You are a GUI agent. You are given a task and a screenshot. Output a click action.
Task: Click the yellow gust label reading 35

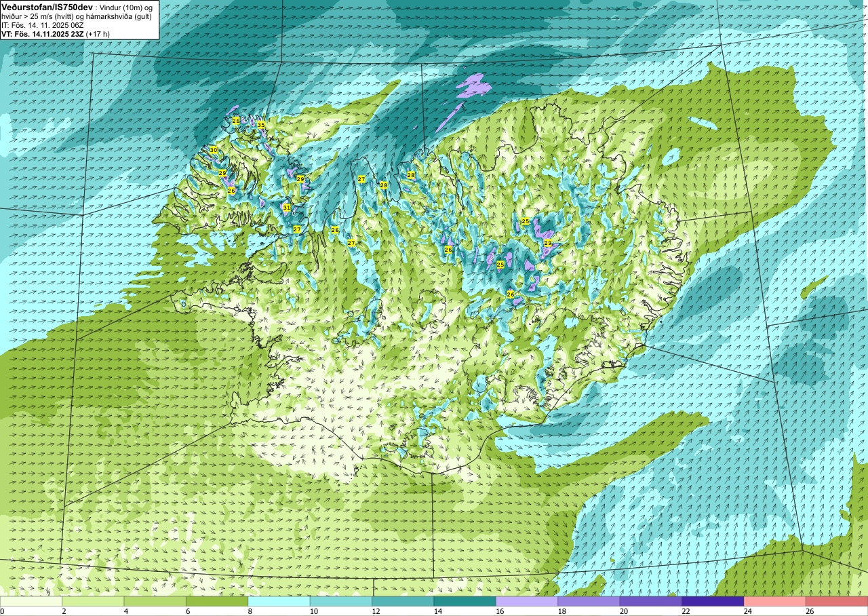[261, 125]
